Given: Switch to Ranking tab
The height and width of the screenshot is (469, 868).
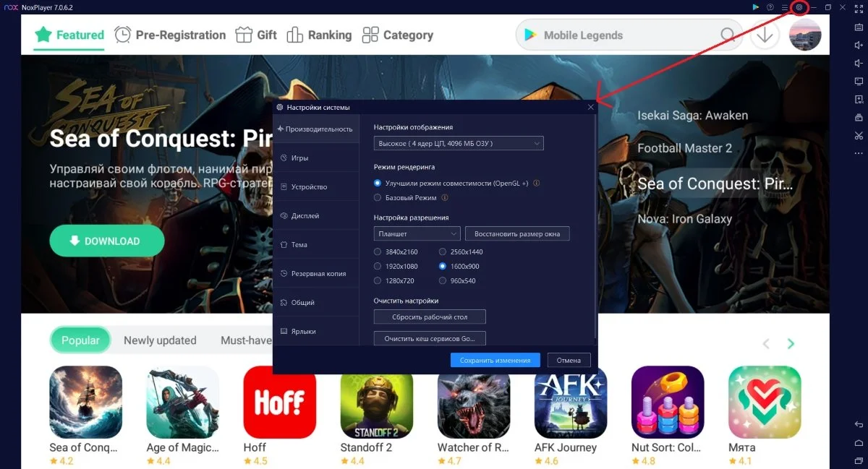Looking at the screenshot, I should (319, 35).
